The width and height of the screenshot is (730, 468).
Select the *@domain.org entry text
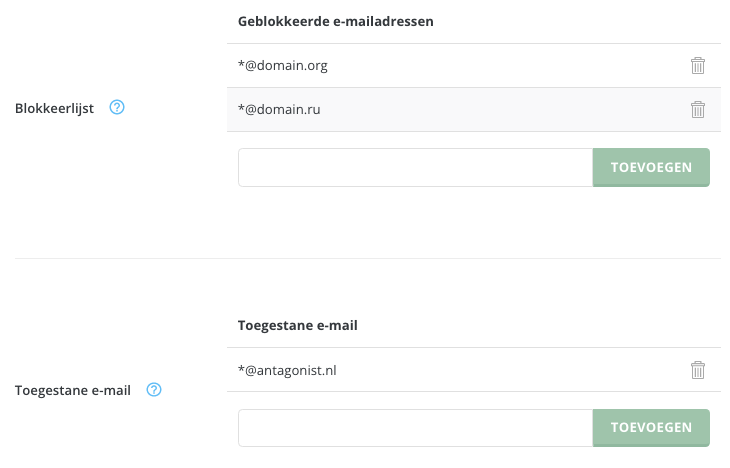pyautogui.click(x=283, y=66)
